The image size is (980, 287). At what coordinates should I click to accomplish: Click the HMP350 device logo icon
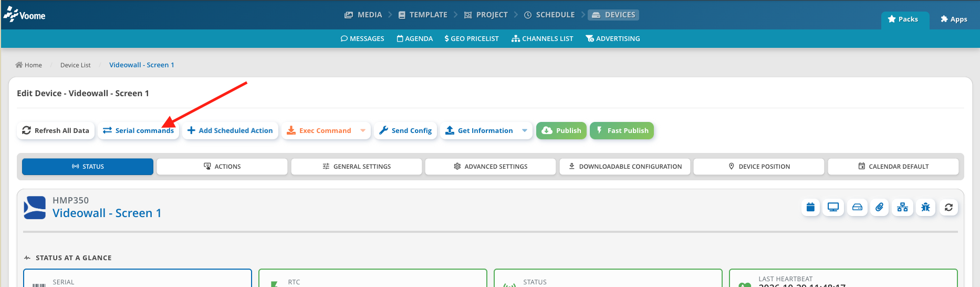coord(35,208)
